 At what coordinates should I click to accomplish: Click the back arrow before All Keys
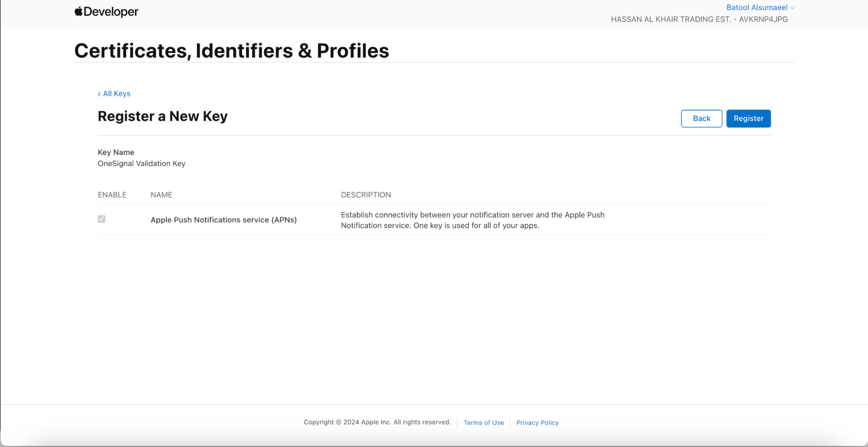(99, 94)
